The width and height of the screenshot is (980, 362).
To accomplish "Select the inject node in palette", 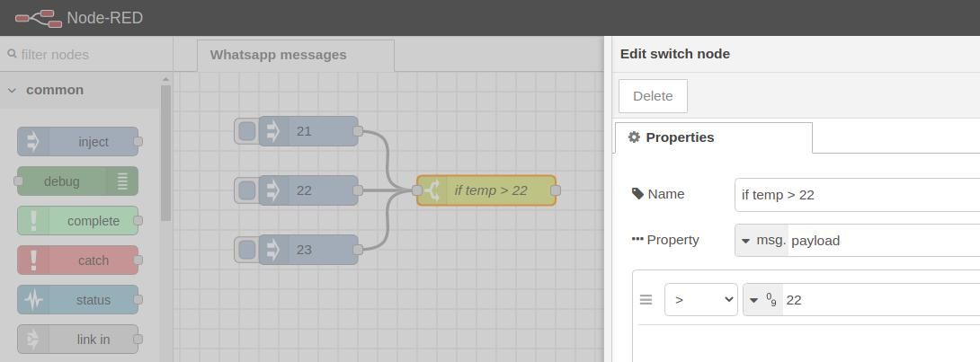I will 77,142.
